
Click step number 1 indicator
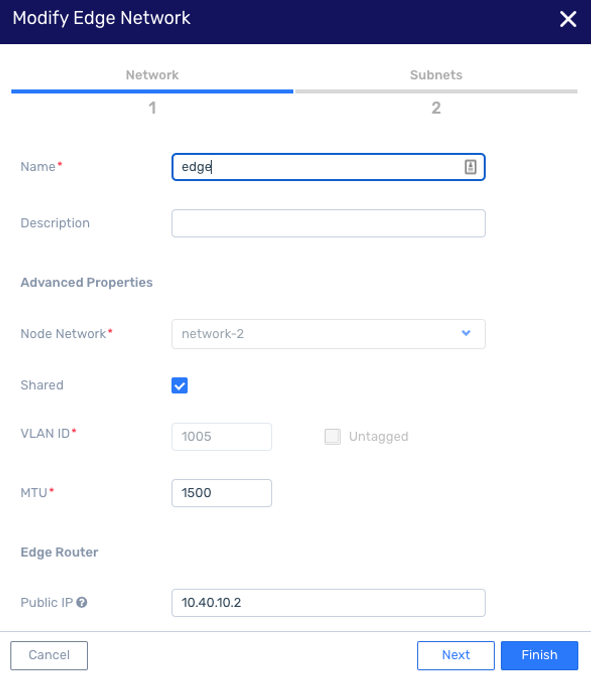click(152, 108)
